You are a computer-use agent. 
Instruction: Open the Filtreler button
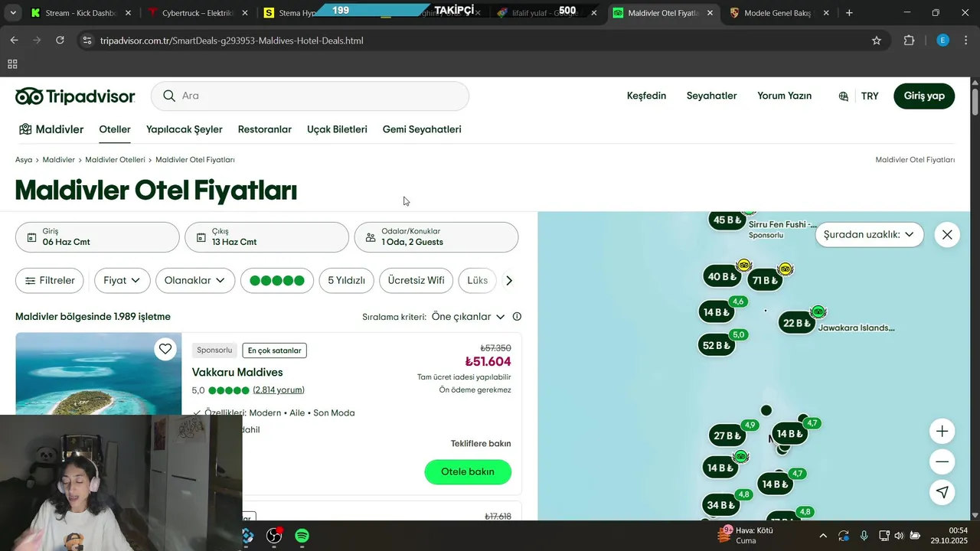tap(50, 281)
